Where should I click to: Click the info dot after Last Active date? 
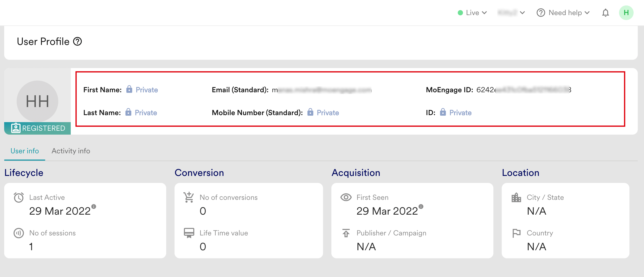pyautogui.click(x=94, y=207)
